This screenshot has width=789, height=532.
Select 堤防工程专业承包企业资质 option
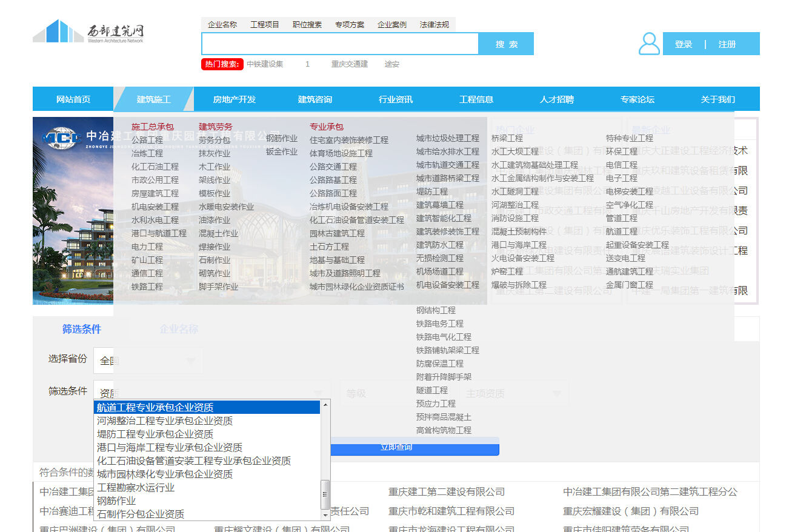click(x=207, y=434)
